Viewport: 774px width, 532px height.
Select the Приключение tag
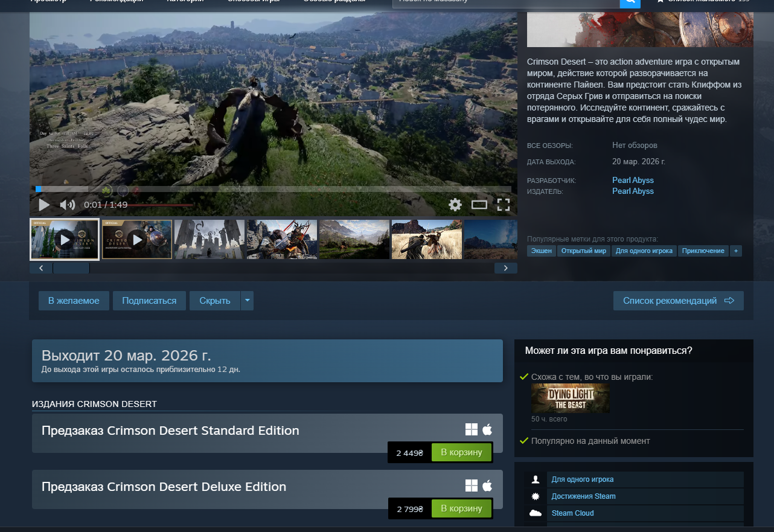click(703, 251)
